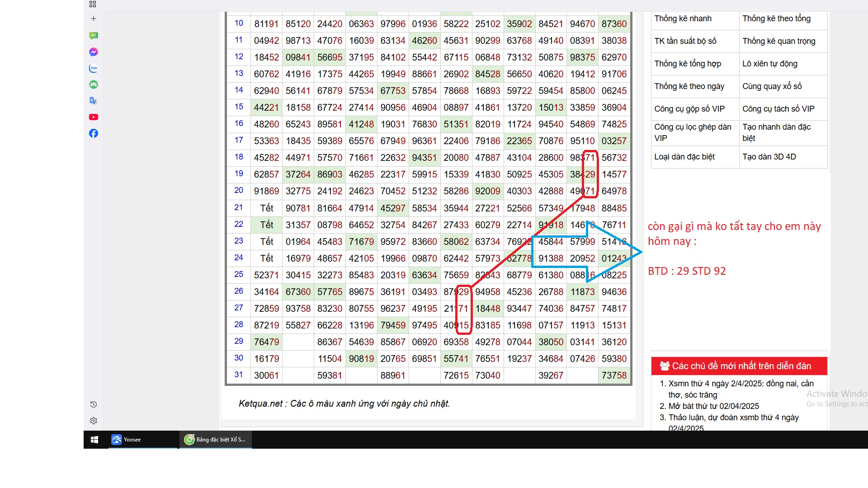Viewport: 868px width, 488px height.
Task: Open Google Translate sidebar icon
Action: (94, 101)
